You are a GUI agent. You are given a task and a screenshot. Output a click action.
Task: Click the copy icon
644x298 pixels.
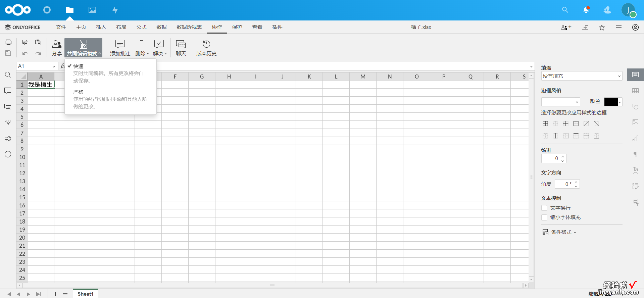[x=25, y=43]
